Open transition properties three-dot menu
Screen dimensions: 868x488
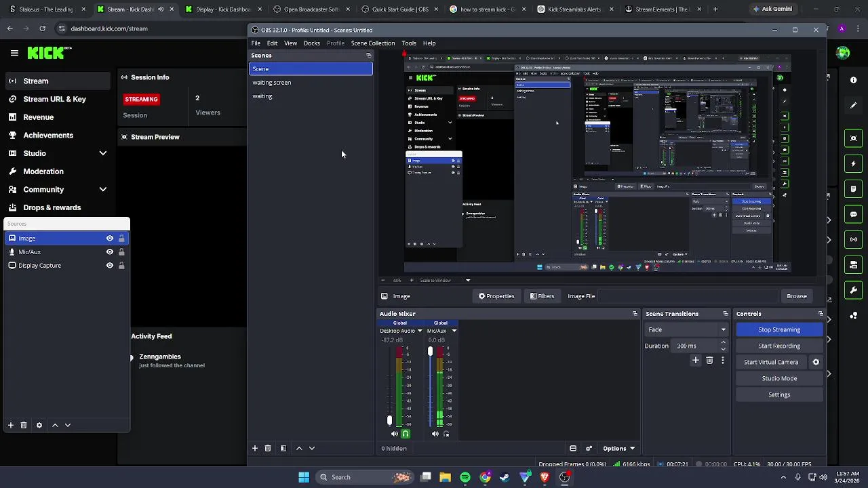click(x=723, y=361)
